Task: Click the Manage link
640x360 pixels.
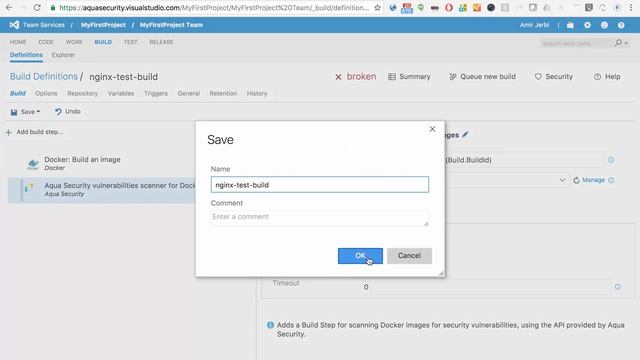Action: (593, 180)
